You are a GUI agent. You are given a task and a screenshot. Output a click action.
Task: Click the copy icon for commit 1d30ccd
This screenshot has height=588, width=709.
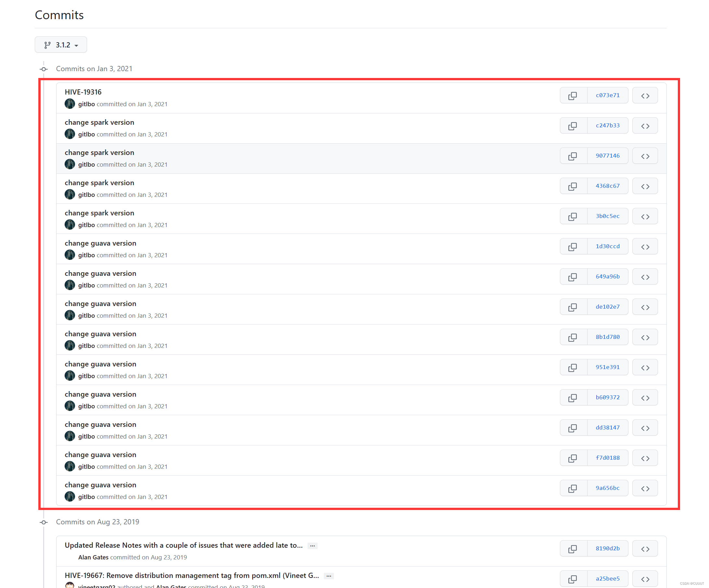[574, 246]
